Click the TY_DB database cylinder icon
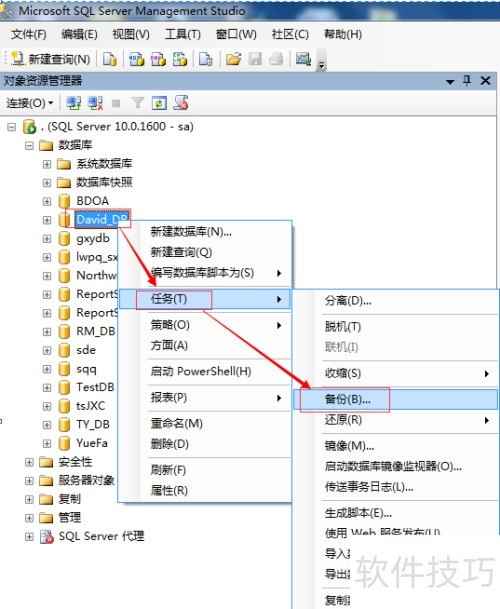 click(64, 425)
